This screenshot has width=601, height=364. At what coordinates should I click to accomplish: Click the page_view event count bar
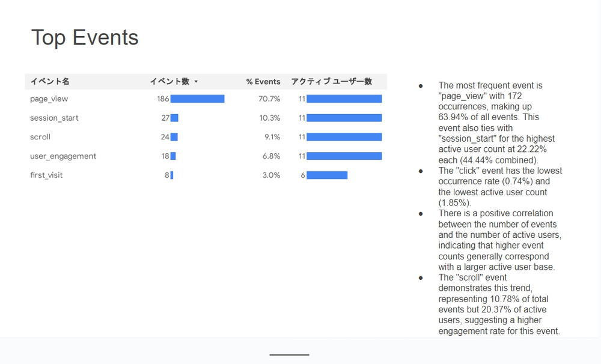[197, 99]
